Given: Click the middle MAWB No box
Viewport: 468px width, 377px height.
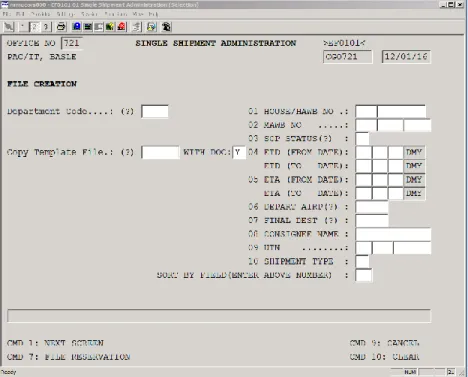Looking at the screenshot, I should [390, 125].
